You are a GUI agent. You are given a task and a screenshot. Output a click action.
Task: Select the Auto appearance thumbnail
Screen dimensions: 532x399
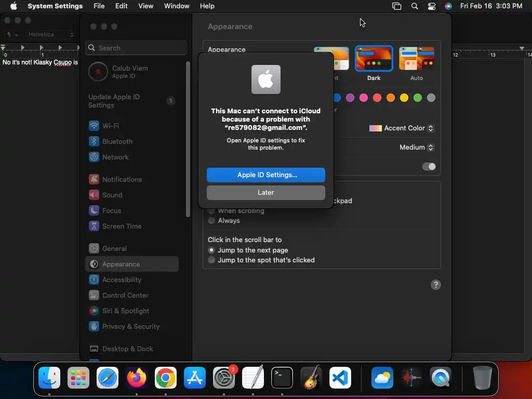417,59
